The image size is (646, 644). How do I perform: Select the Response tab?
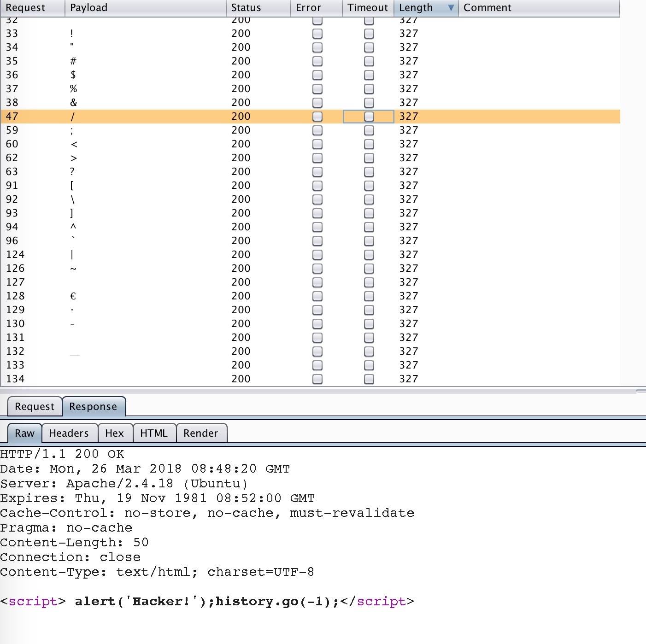[93, 406]
